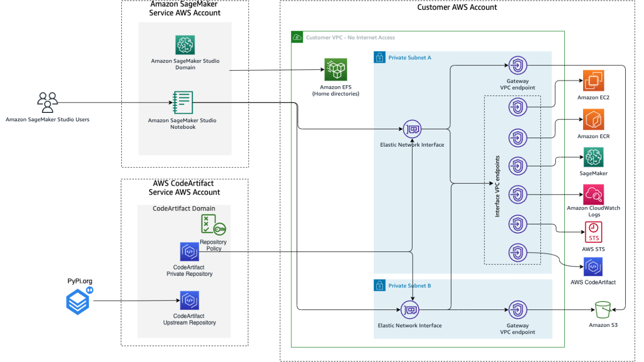644x362 pixels.
Task: Click the AWS CodeArtifact service icon
Action: point(593,267)
